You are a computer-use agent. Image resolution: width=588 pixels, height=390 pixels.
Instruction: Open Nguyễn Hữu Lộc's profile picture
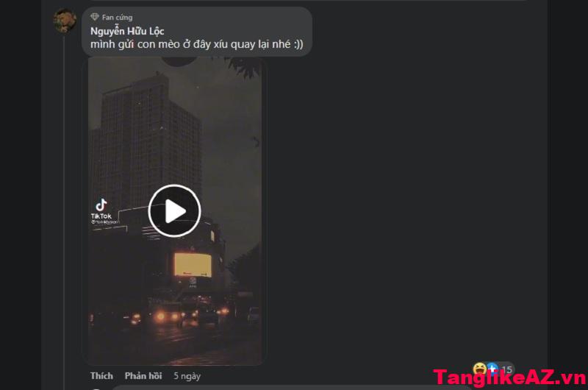(x=65, y=21)
